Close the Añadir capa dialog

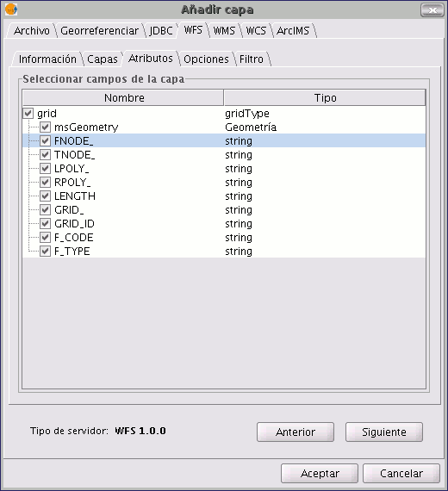pos(432,10)
